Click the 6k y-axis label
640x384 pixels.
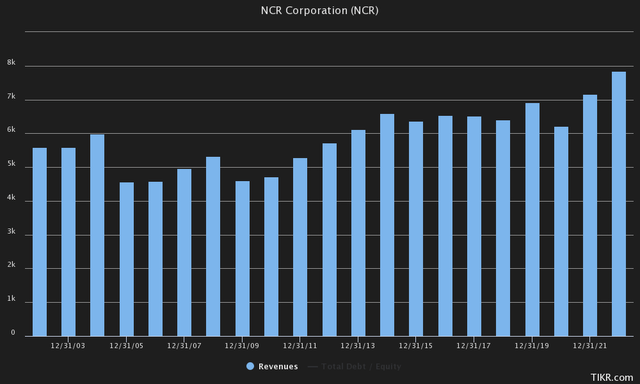click(x=11, y=130)
